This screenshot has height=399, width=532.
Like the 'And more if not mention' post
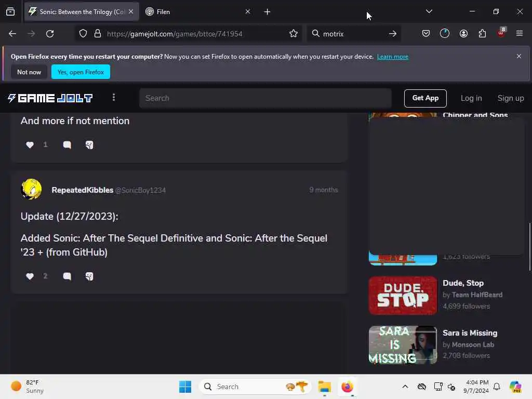(30, 145)
